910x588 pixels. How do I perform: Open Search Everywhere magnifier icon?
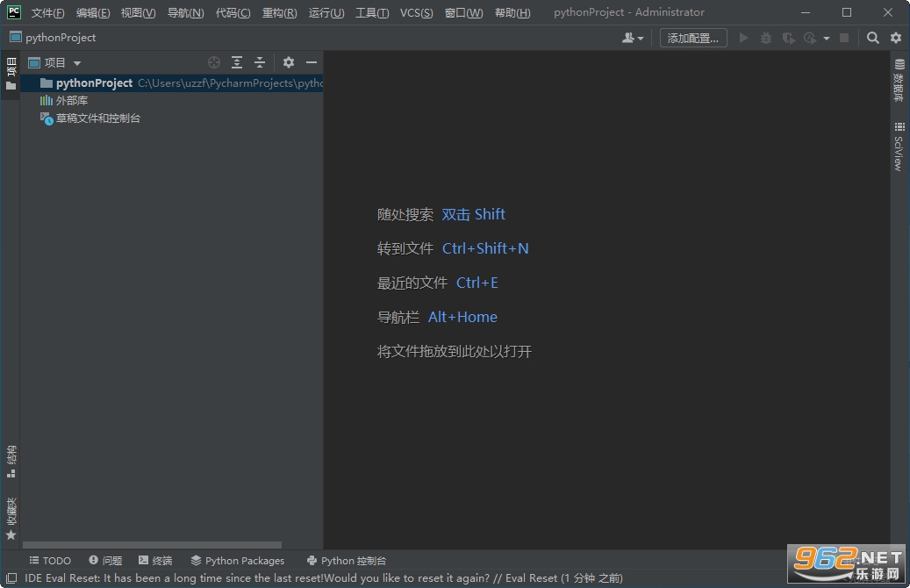click(x=872, y=38)
